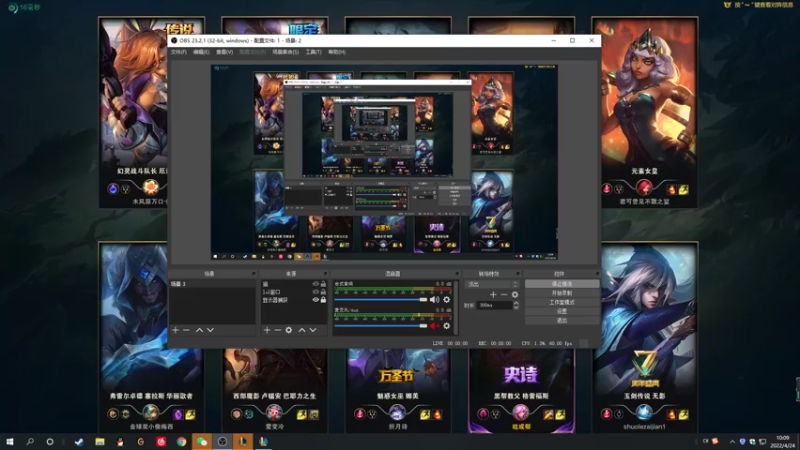Move source up in Sources panel

(x=302, y=330)
